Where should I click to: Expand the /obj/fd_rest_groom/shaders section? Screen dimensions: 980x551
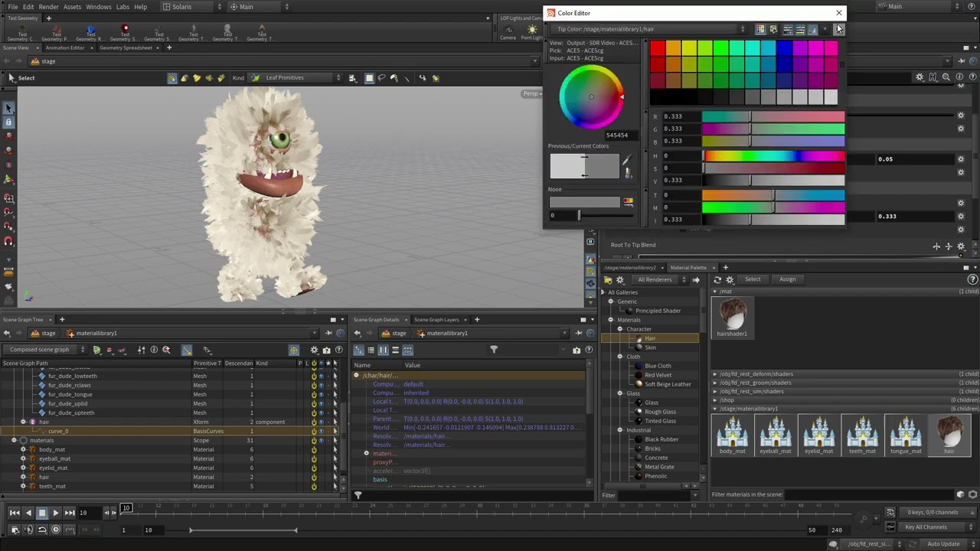point(715,383)
